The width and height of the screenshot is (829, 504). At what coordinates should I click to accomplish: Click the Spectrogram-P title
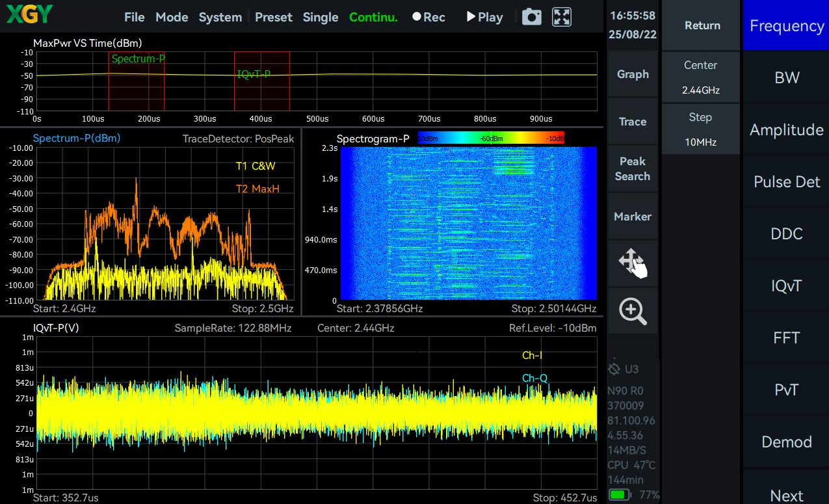coord(373,139)
